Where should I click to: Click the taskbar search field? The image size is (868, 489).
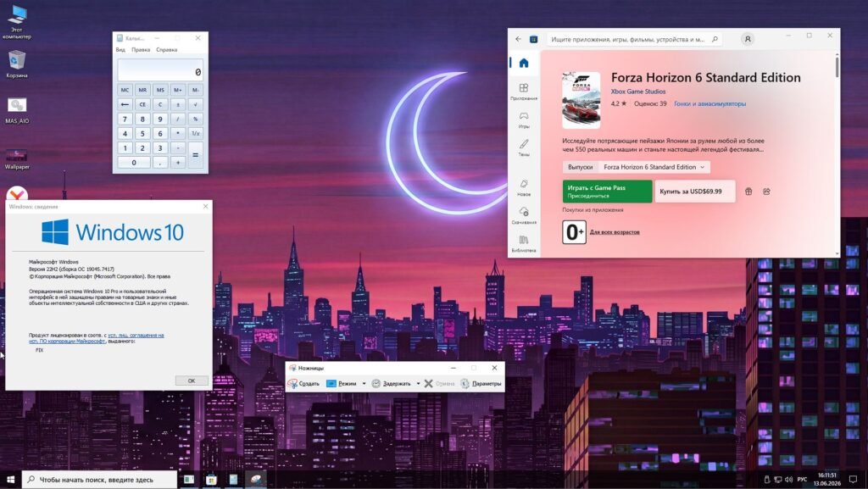point(100,480)
